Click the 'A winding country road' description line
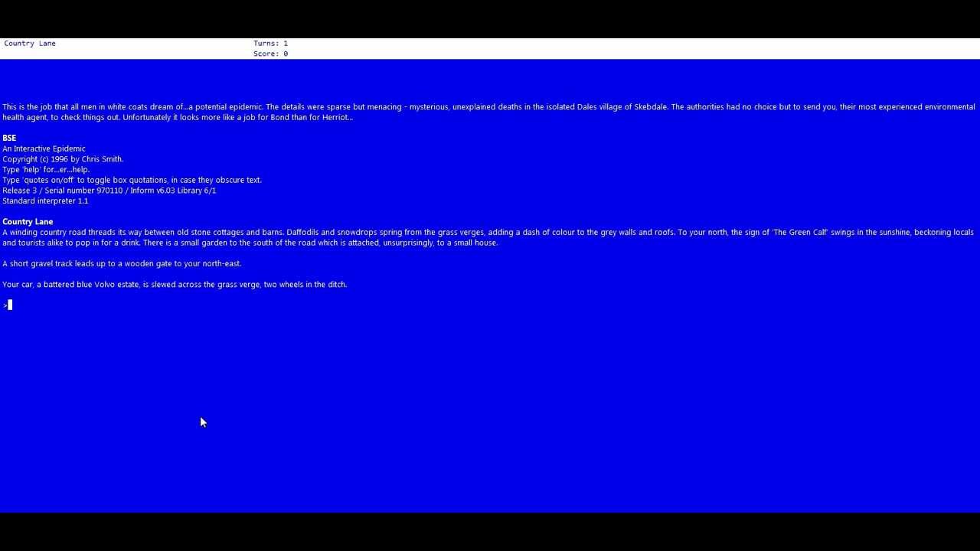This screenshot has width=980, height=551. (x=488, y=233)
